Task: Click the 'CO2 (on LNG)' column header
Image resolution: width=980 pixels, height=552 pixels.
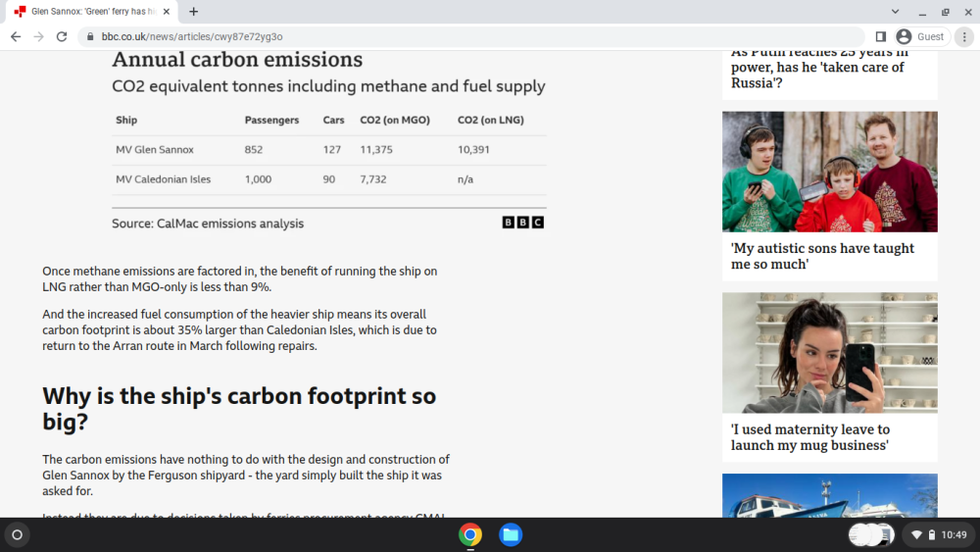Action: (x=491, y=120)
